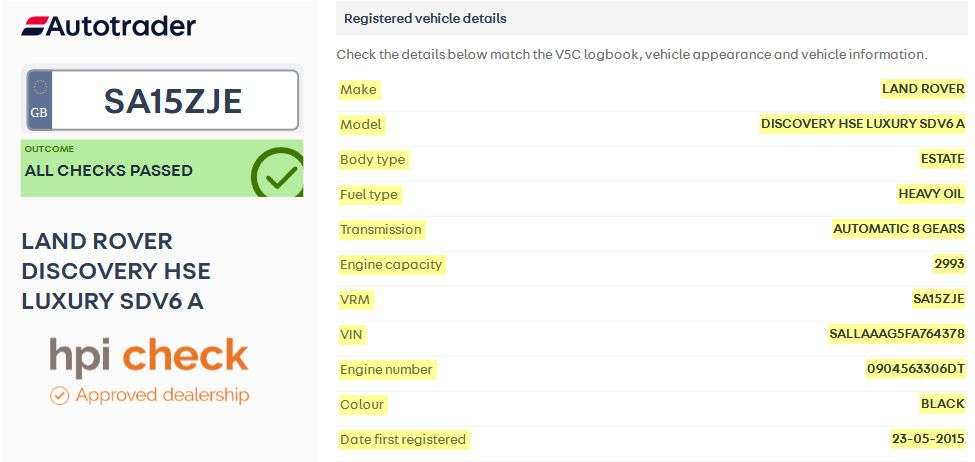This screenshot has width=975, height=462.
Task: Click the Approved dealership text
Action: click(x=162, y=395)
